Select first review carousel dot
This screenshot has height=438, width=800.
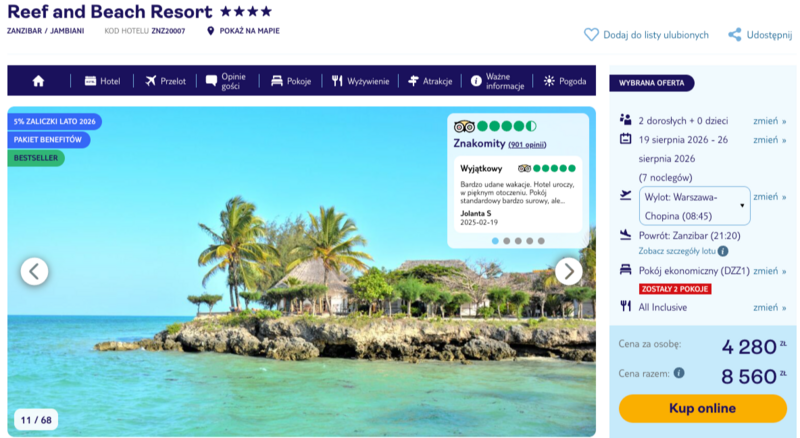[495, 241]
